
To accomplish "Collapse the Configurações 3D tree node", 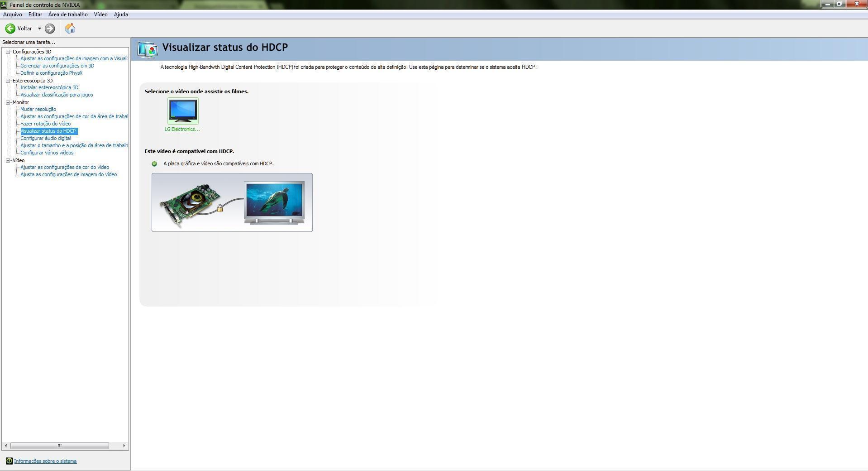I will 8,52.
